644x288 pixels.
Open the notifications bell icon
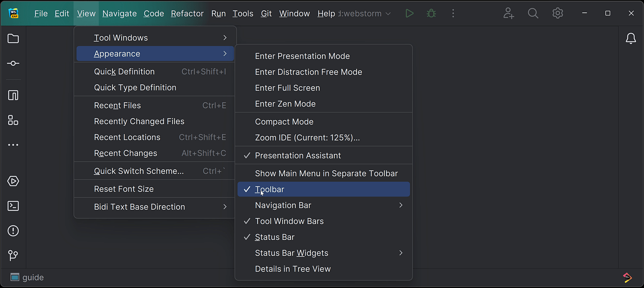(631, 39)
